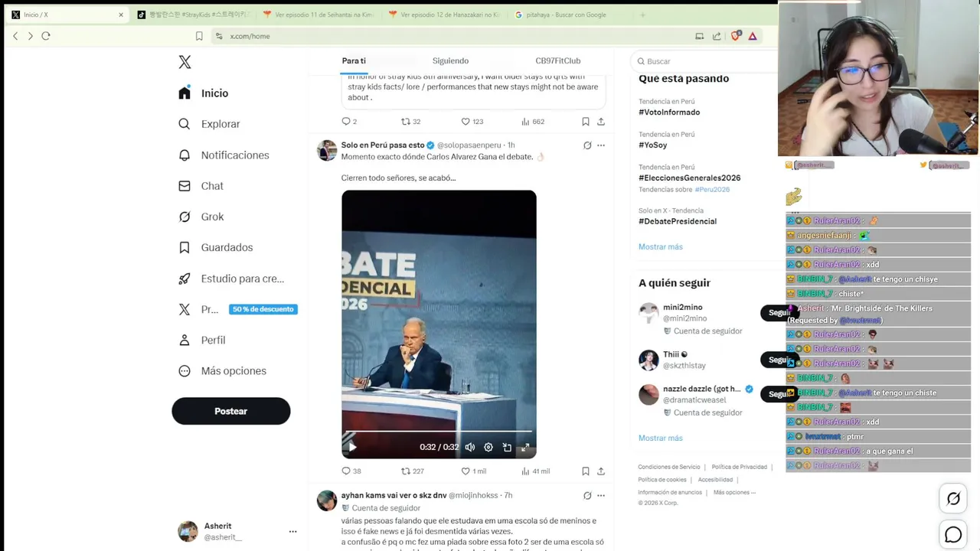Open Perfil in the sidebar
The height and width of the screenshot is (551, 980).
(201, 340)
